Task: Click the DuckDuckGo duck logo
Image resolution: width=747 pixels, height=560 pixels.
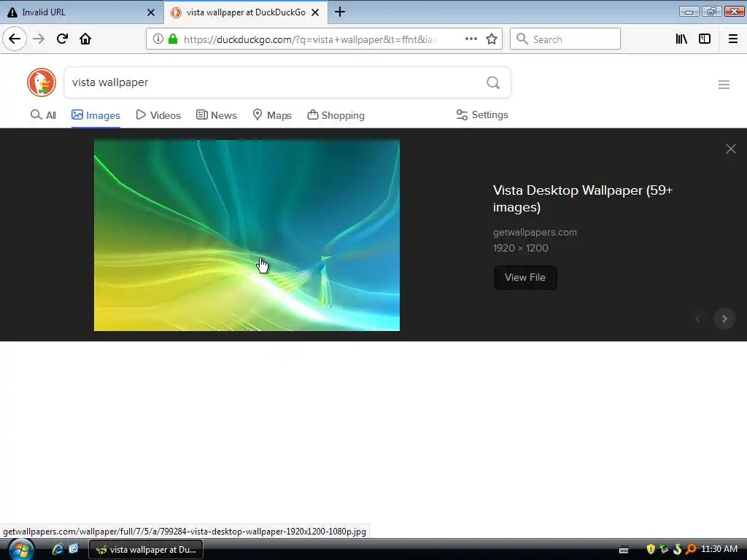Action: point(42,82)
